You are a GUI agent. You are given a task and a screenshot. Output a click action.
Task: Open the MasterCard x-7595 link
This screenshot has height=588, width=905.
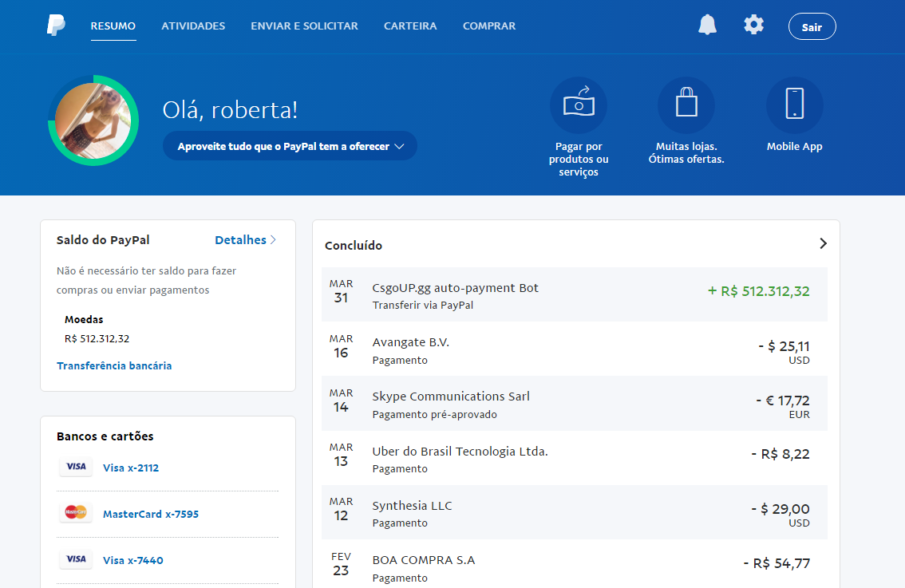point(151,514)
